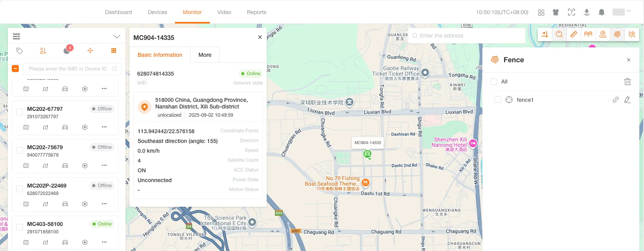Check the All fences checkbox
This screenshot has width=644, height=251.
point(494,81)
